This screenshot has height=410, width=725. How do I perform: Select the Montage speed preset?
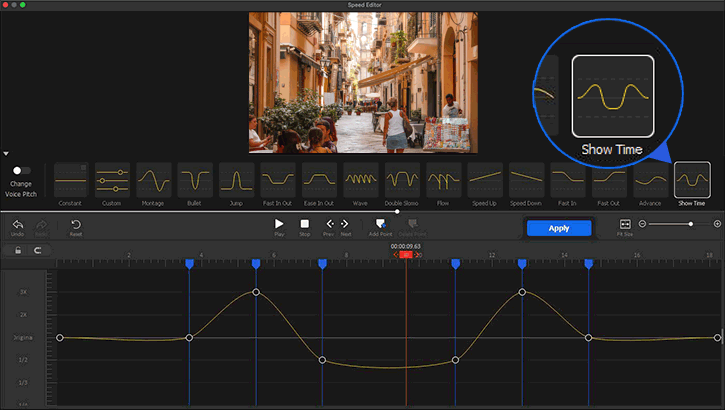(x=153, y=180)
